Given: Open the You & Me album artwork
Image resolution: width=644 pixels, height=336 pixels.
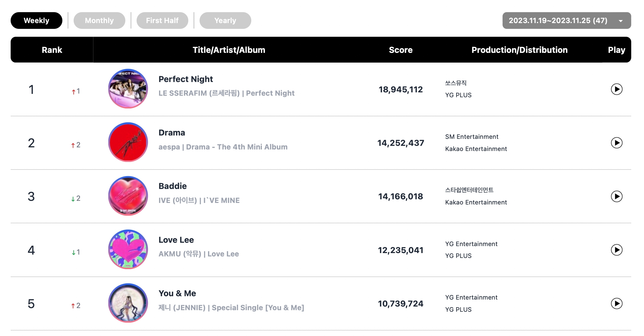Looking at the screenshot, I should (x=128, y=303).
